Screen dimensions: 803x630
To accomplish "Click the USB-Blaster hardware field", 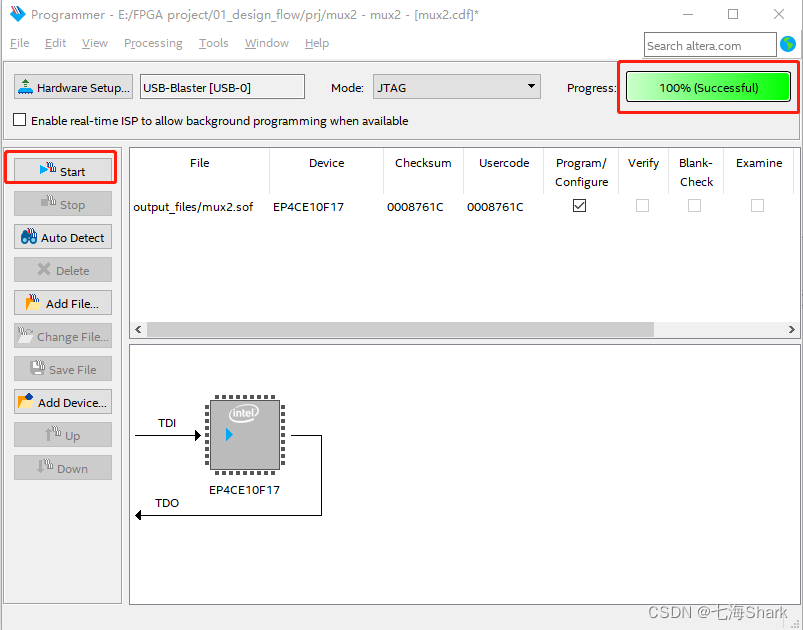I will coord(222,87).
